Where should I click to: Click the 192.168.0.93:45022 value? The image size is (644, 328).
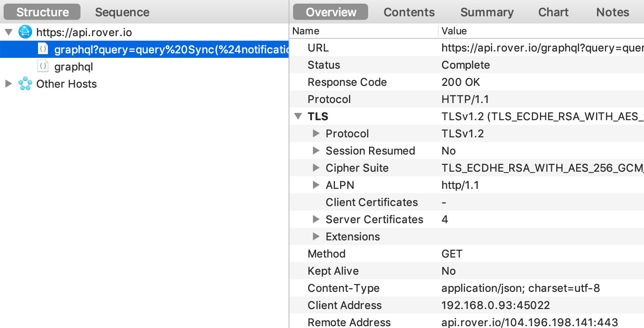(x=496, y=305)
